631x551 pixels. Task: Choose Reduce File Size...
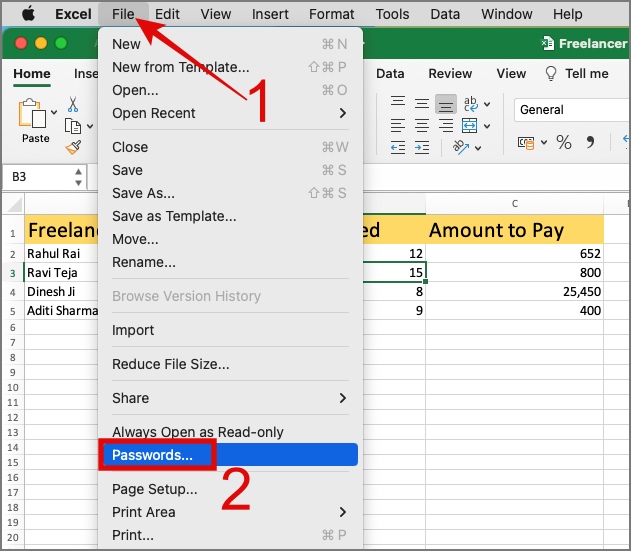[x=231, y=364]
